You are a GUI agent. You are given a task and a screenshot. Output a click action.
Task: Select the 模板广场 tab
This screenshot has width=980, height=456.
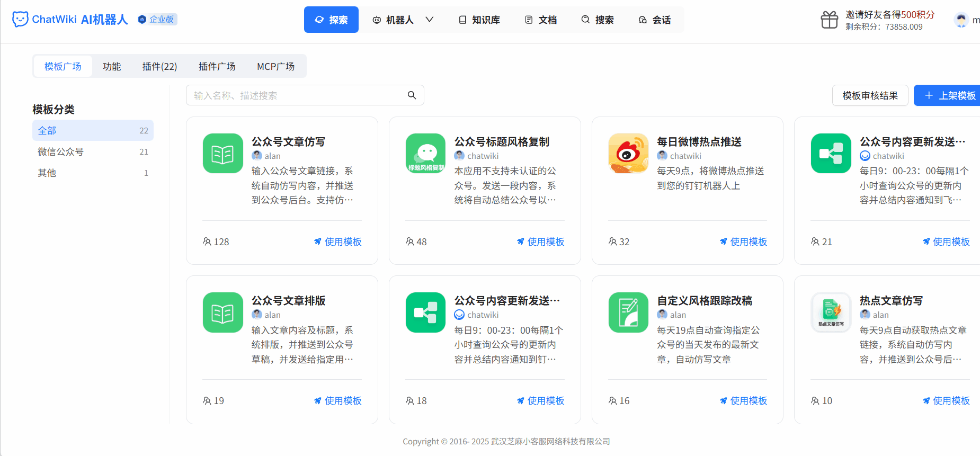pyautogui.click(x=63, y=66)
